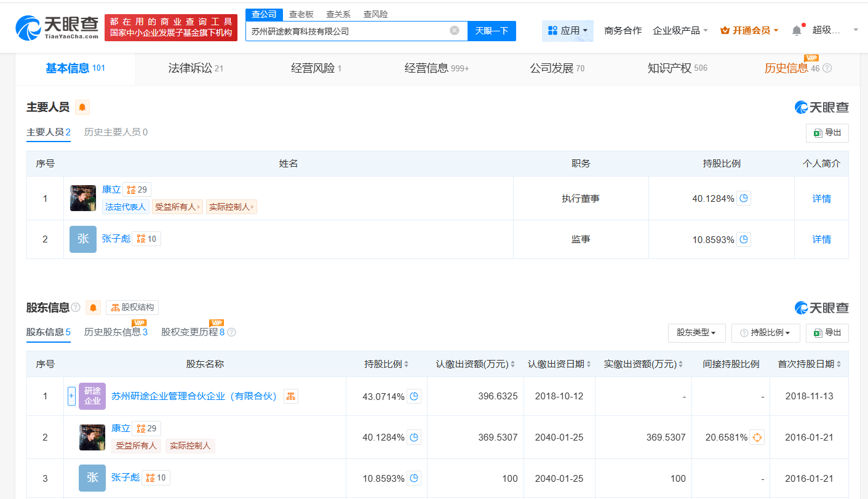This screenshot has width=868, height=499.
Task: Click the equity structure icon beside 苏州研途企业管理合伙企业
Action: pos(291,396)
